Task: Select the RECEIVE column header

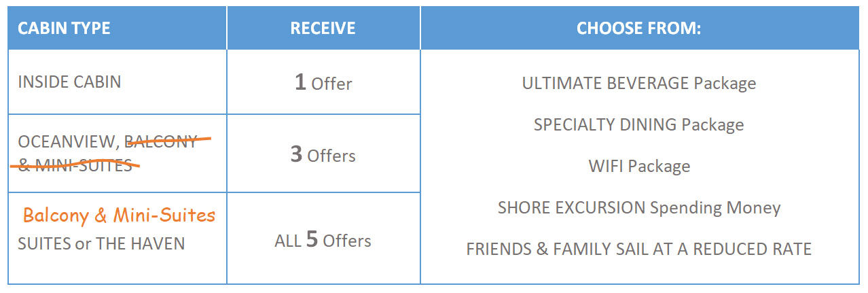Action: [323, 29]
